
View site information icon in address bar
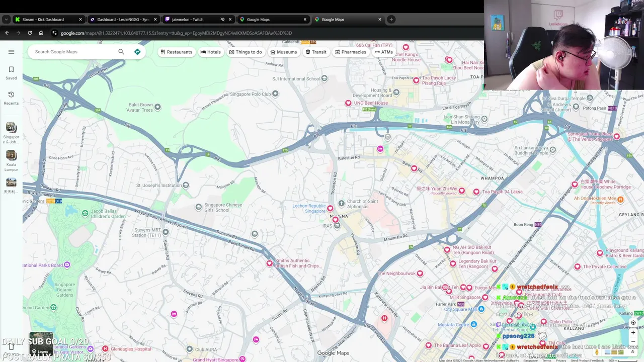(54, 33)
